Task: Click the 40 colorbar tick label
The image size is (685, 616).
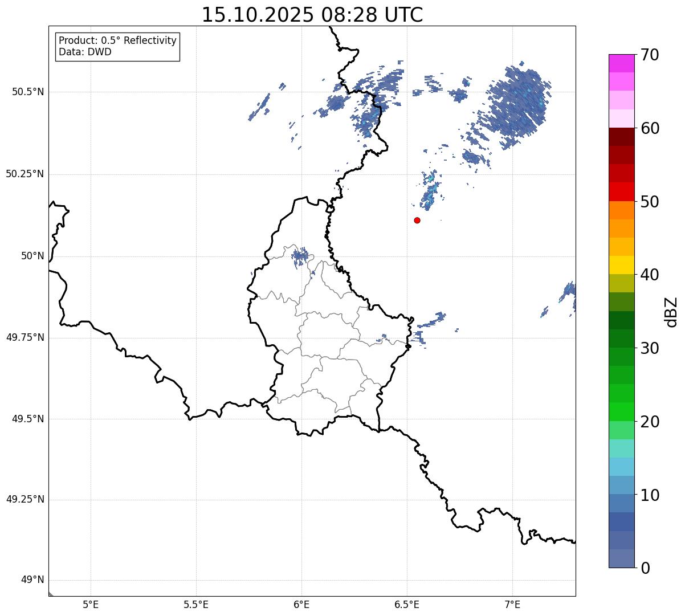Action: click(650, 275)
